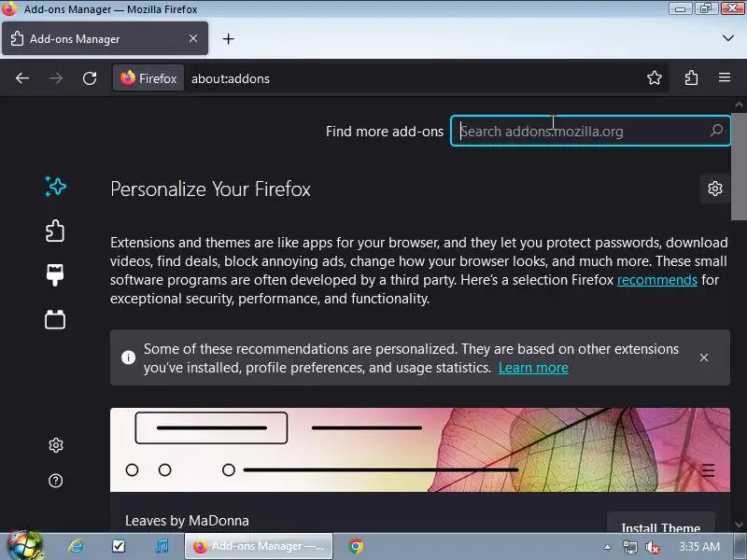Click the network tray icon
The width and height of the screenshot is (747, 560).
point(629,547)
